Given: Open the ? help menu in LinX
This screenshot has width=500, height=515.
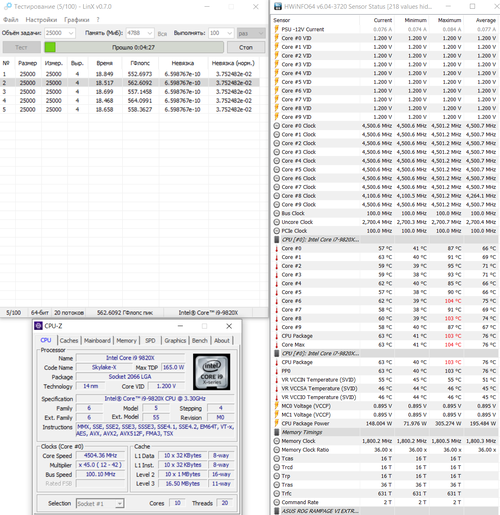Looking at the screenshot, I should click(98, 20).
